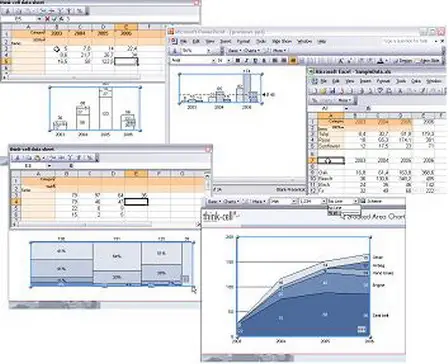Click the Save icon in Excel standard toolbar
Image resolution: width=448 pixels, height=364 pixels.
pos(332,91)
